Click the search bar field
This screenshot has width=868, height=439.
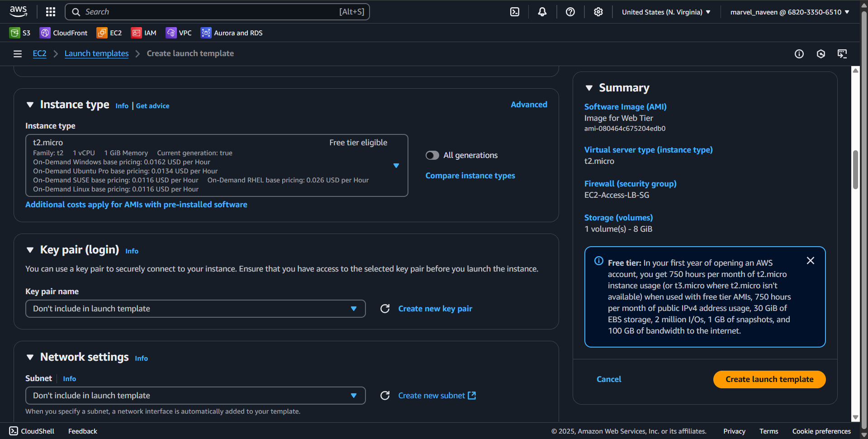[217, 12]
